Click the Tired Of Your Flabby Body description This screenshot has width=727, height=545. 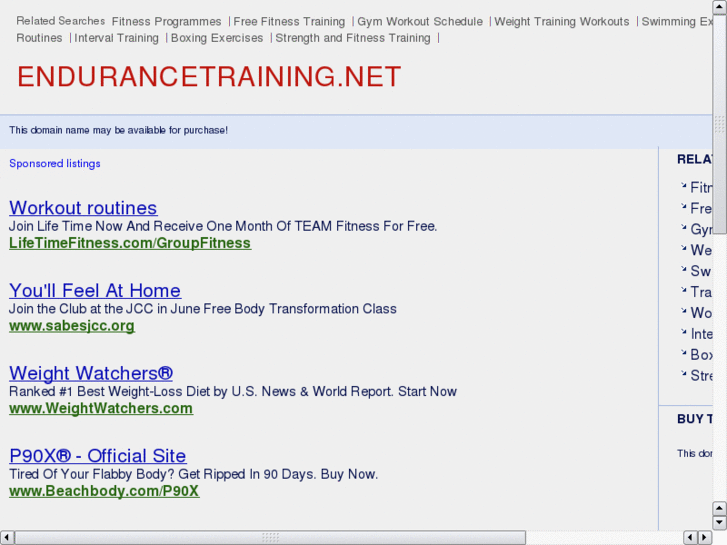[x=193, y=474]
